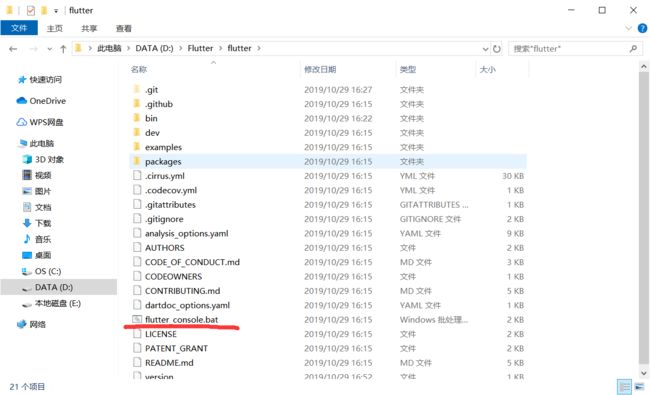The width and height of the screenshot is (650, 395).
Task: Select Flutter in the breadcrumb path
Action: click(x=200, y=48)
